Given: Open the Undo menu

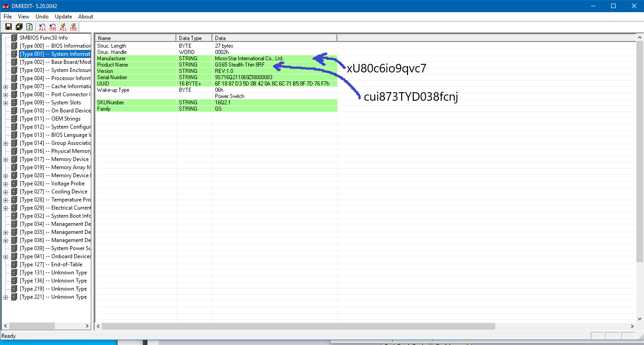Looking at the screenshot, I should 42,17.
